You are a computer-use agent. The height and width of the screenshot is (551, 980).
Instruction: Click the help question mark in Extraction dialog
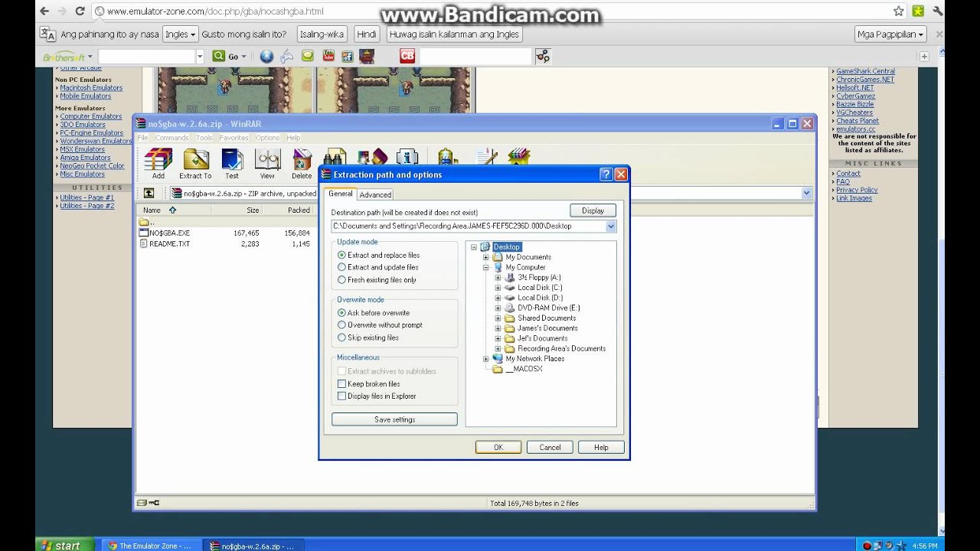pos(606,174)
